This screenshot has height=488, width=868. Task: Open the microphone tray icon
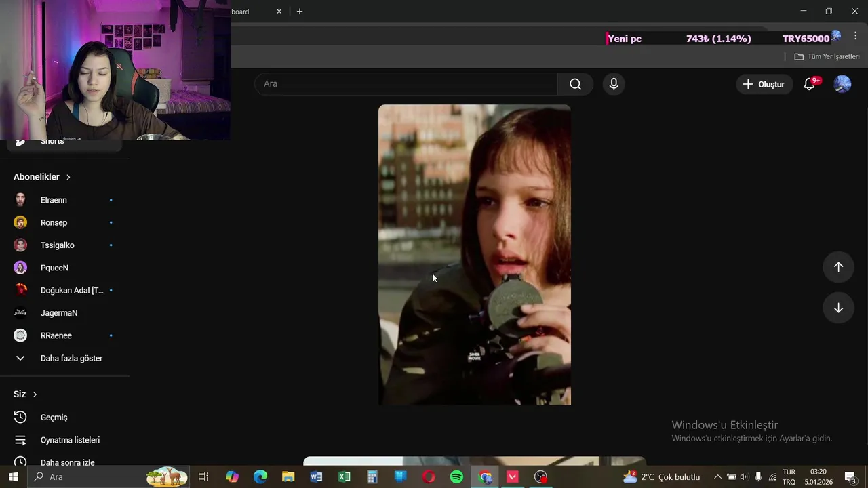coord(758,477)
